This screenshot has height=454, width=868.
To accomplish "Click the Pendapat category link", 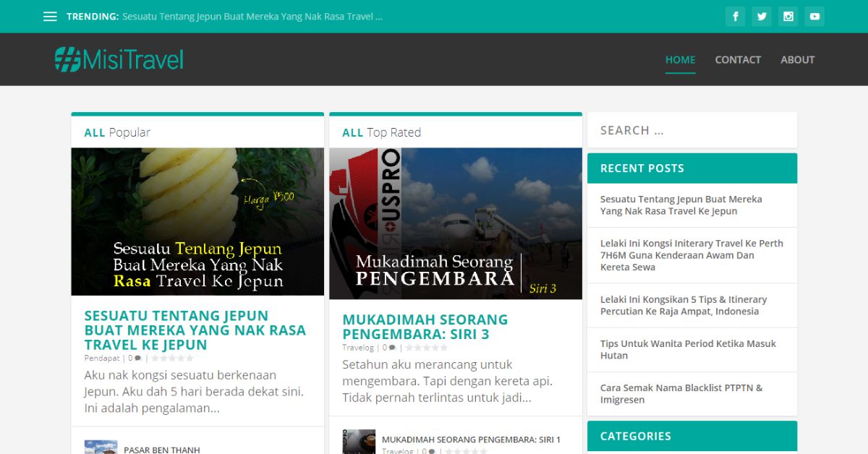I will click(102, 358).
